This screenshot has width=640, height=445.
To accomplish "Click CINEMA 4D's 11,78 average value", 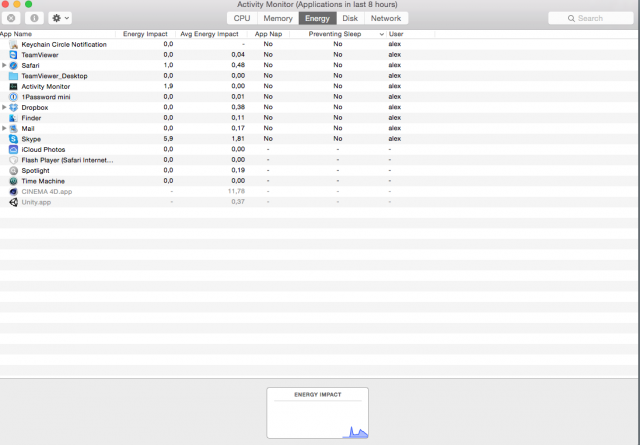I will pyautogui.click(x=236, y=191).
